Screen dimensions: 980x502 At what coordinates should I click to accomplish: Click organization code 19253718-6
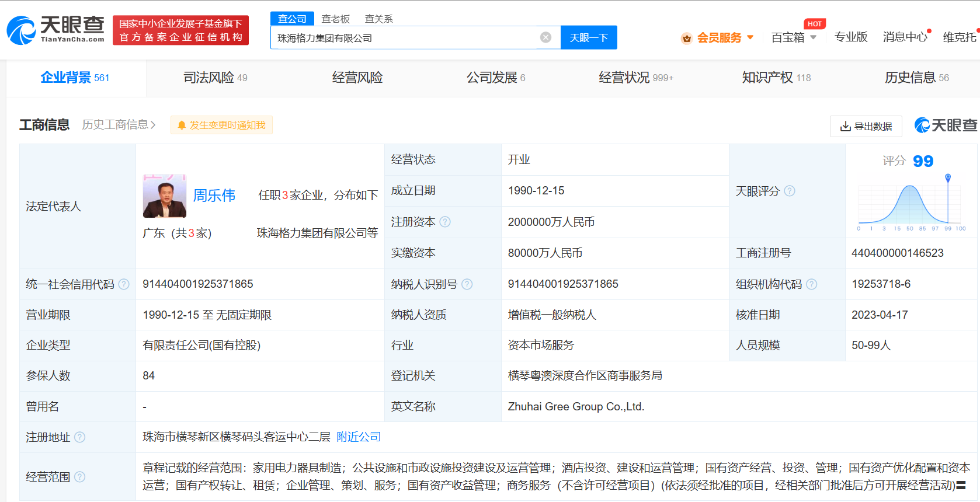(881, 284)
